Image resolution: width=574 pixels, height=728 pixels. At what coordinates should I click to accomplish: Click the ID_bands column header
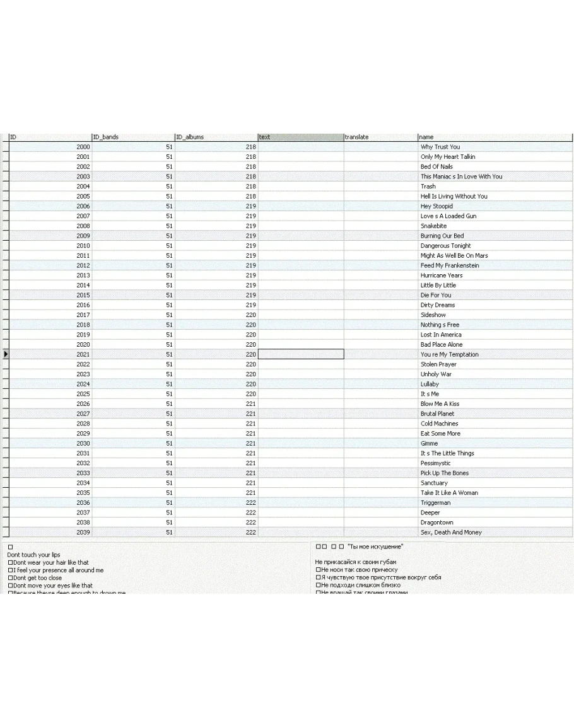pyautogui.click(x=132, y=137)
